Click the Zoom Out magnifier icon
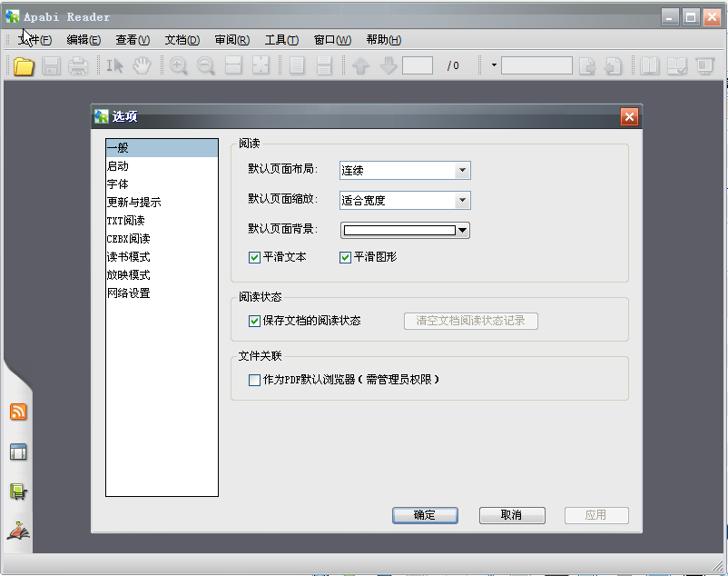 coord(206,66)
